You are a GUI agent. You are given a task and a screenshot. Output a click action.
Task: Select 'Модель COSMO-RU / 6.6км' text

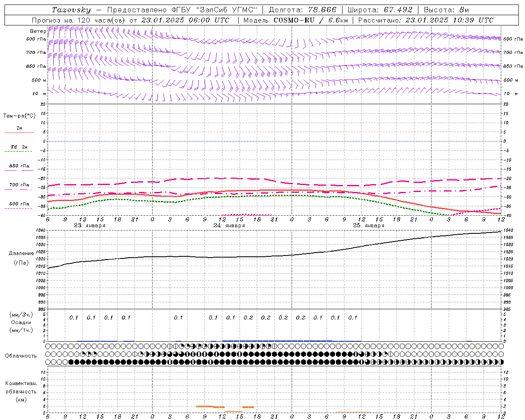pyautogui.click(x=295, y=20)
